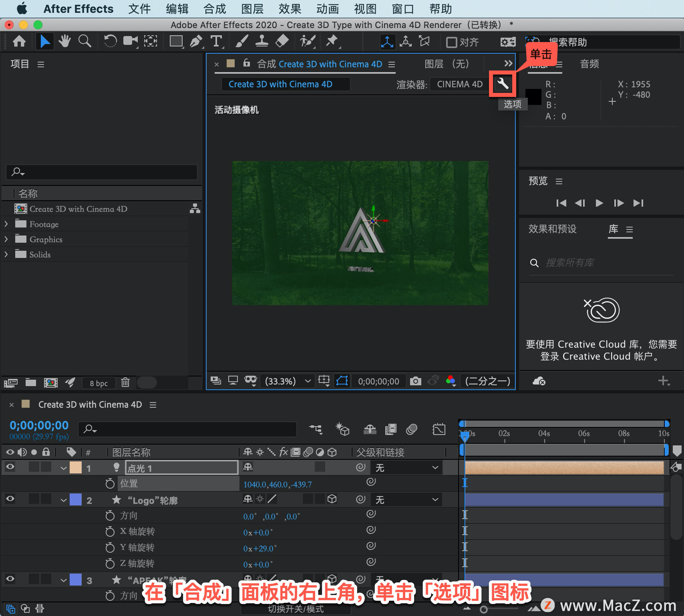Collapse the 点光 1 layer properties
The image size is (684, 616).
click(x=63, y=468)
